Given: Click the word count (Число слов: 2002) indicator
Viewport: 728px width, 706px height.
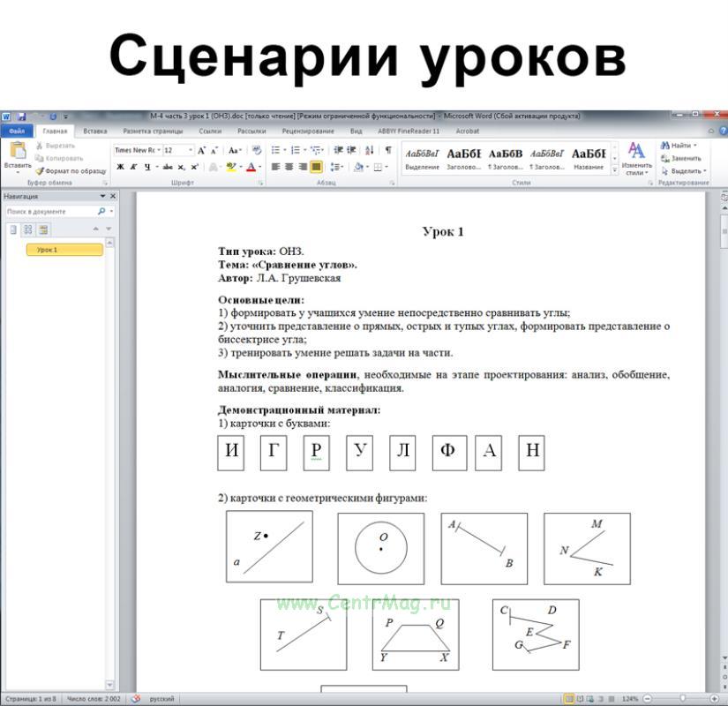Looking at the screenshot, I should click(x=94, y=699).
